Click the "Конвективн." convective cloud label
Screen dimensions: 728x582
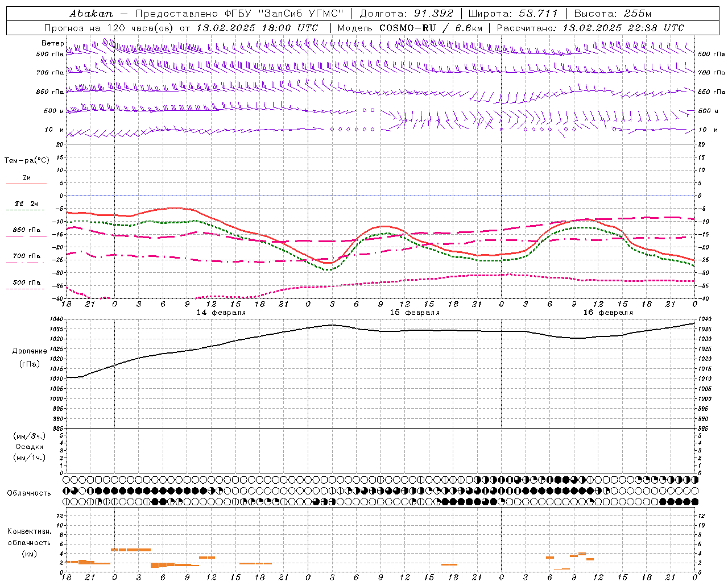tap(30, 531)
